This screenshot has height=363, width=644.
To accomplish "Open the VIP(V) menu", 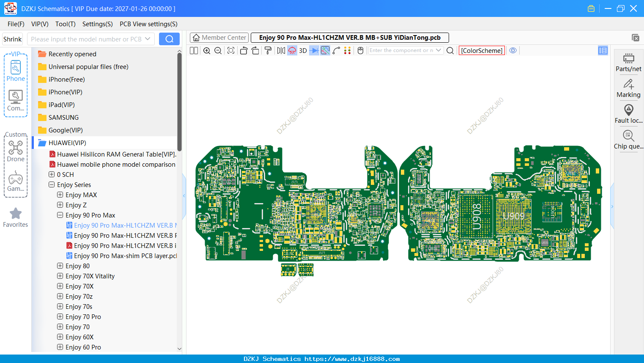I will [40, 24].
